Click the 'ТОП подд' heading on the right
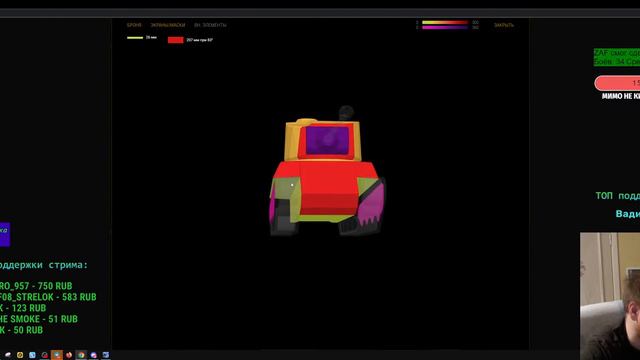Screen dimensions: 640x360 618,196
